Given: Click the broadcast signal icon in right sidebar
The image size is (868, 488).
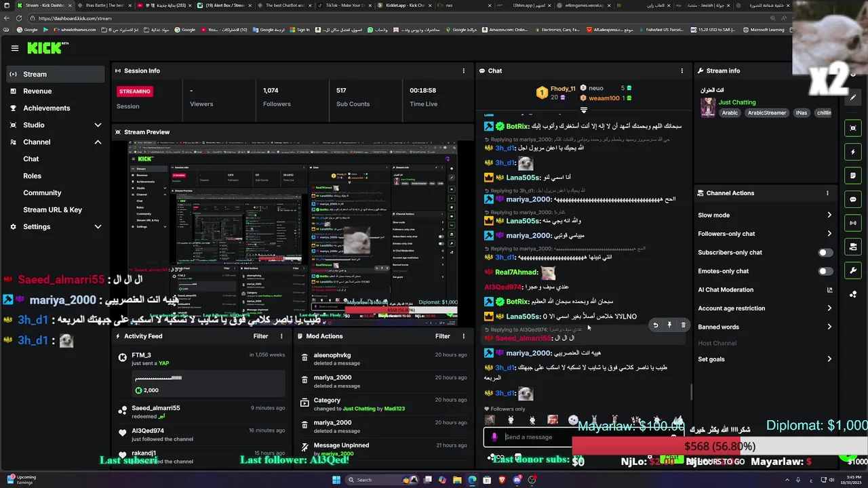Looking at the screenshot, I should (x=853, y=223).
